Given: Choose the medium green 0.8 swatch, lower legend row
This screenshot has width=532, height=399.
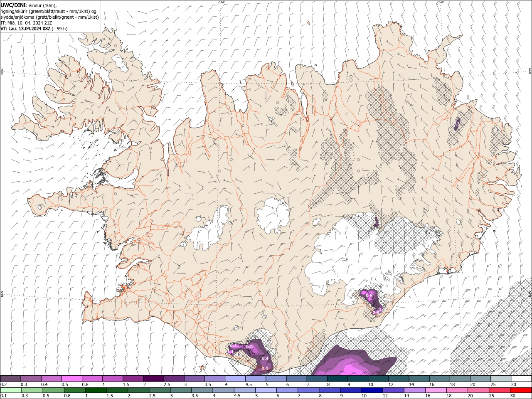Looking at the screenshot, I should pyautogui.click(x=74, y=390).
